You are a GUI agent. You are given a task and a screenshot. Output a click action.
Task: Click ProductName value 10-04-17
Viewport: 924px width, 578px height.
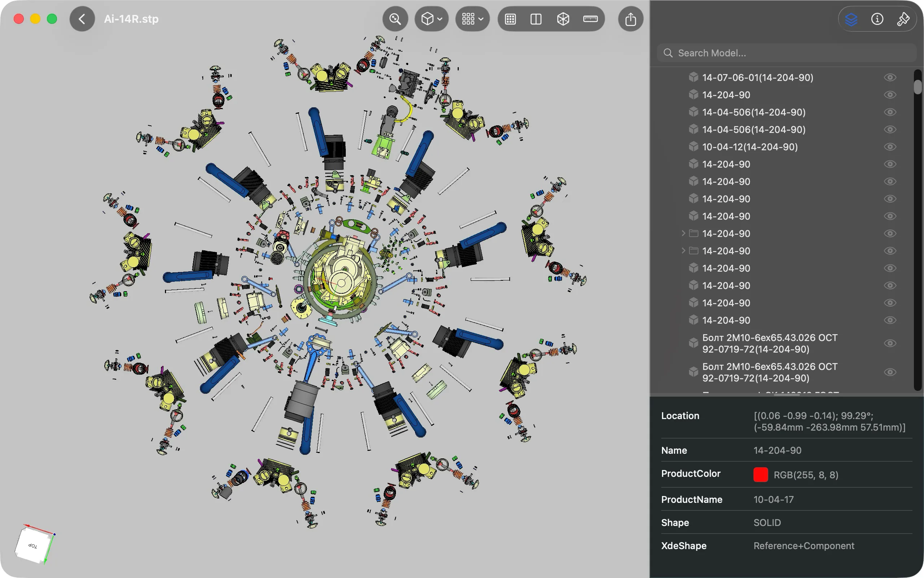(x=773, y=499)
